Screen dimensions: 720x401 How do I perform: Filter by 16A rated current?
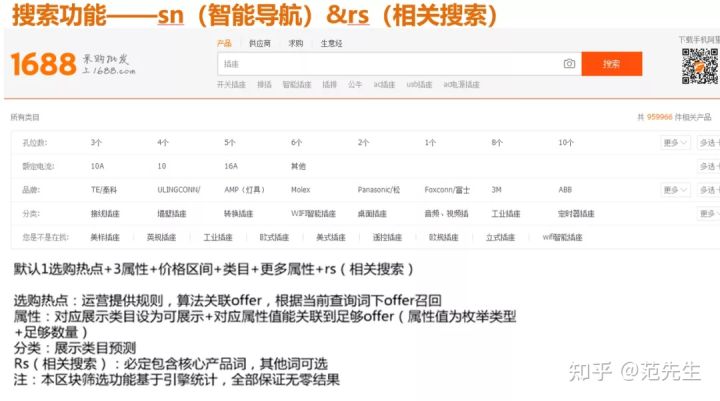click(x=231, y=166)
